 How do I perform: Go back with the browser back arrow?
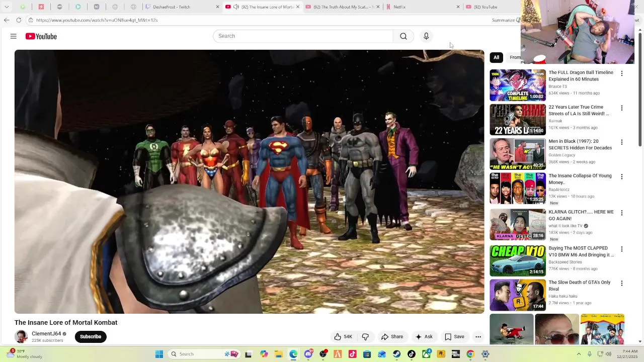[x=7, y=20]
